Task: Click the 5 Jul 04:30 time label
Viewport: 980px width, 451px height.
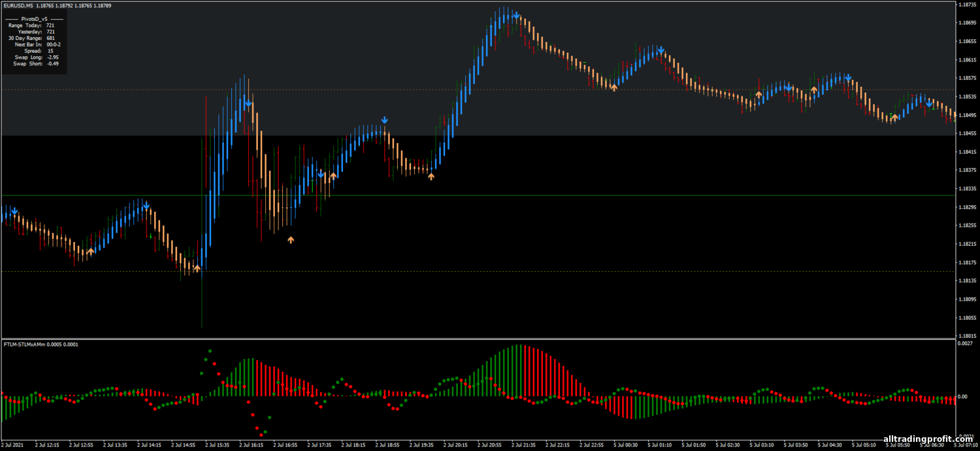Action: pyautogui.click(x=828, y=445)
